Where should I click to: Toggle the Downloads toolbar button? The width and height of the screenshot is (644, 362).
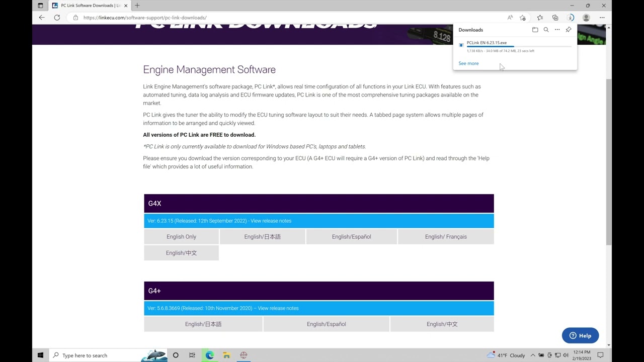click(571, 18)
